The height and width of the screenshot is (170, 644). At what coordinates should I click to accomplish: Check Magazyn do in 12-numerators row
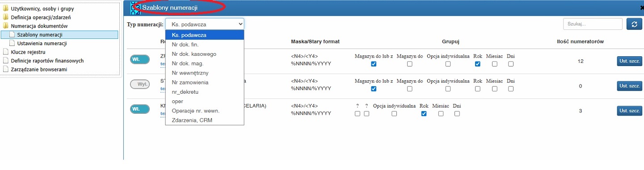pyautogui.click(x=409, y=64)
